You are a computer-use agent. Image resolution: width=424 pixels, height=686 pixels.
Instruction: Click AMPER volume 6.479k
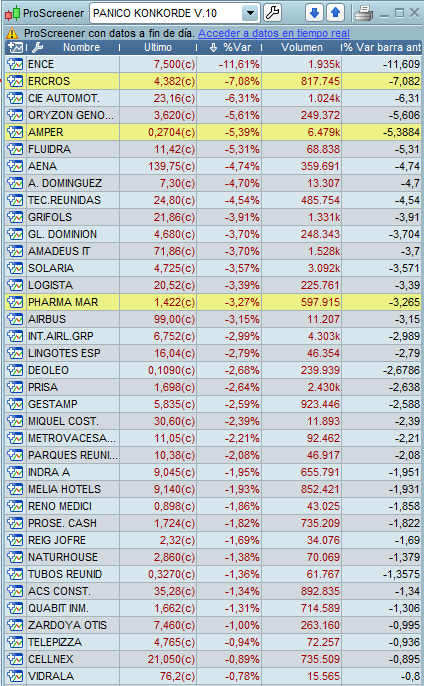[x=324, y=132]
